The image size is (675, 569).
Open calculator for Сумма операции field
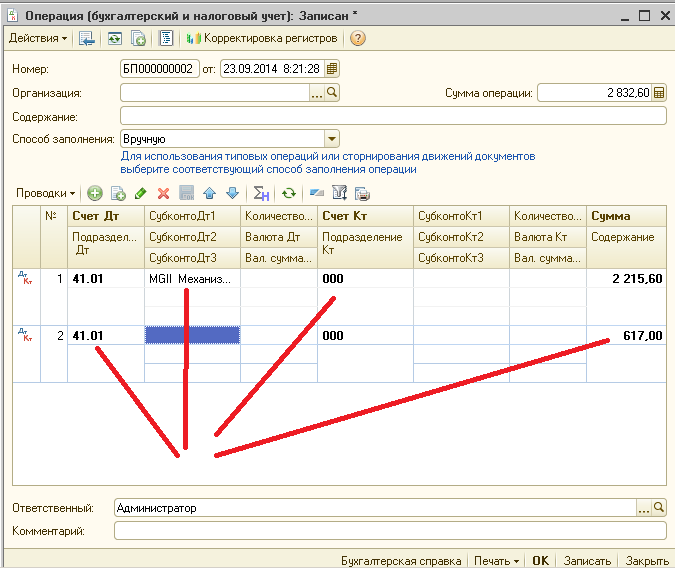pos(660,93)
